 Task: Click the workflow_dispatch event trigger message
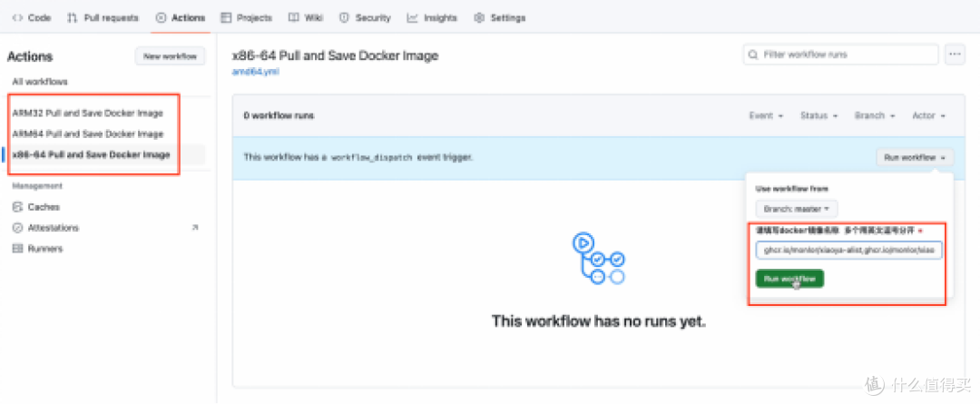click(358, 157)
